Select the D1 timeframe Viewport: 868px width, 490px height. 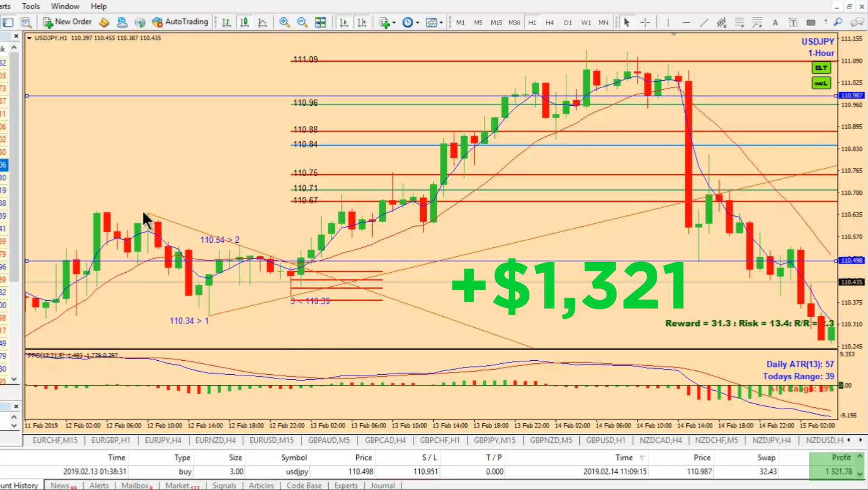[x=567, y=22]
